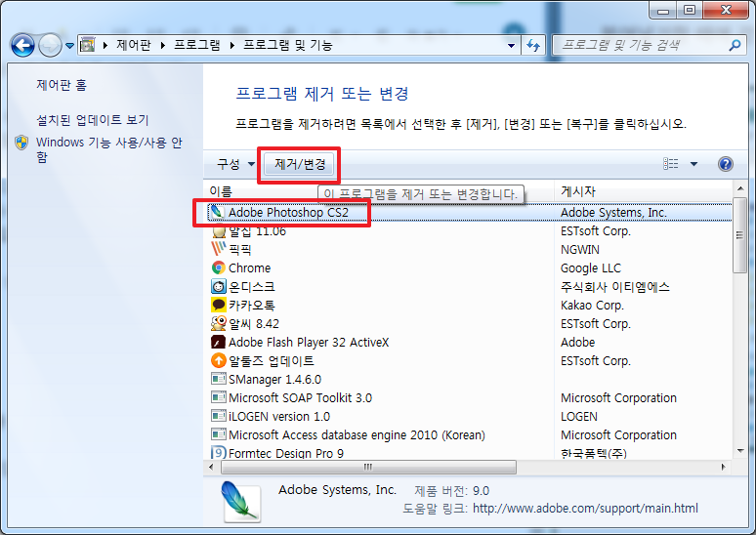Click the 알집 11.06 icon

[219, 230]
